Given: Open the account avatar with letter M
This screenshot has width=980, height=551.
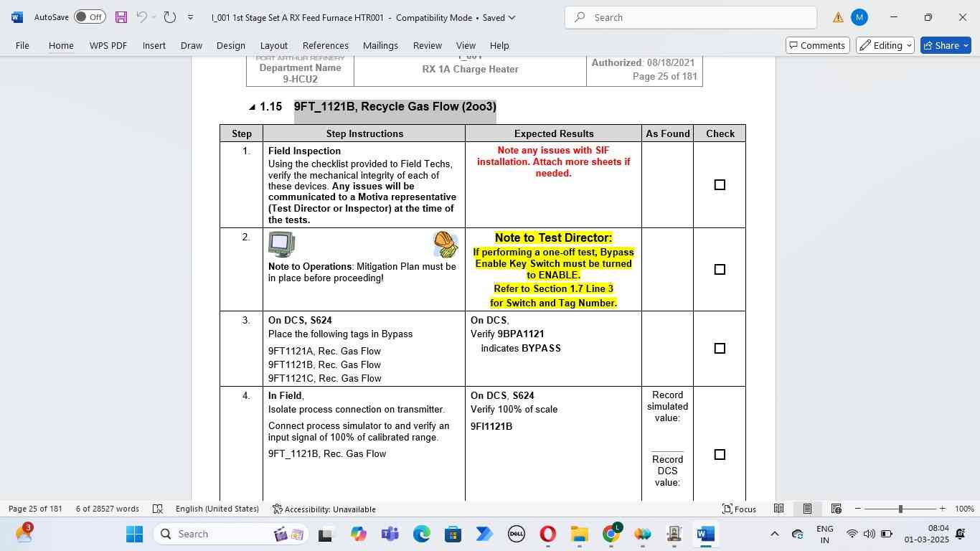Looking at the screenshot, I should 859,17.
